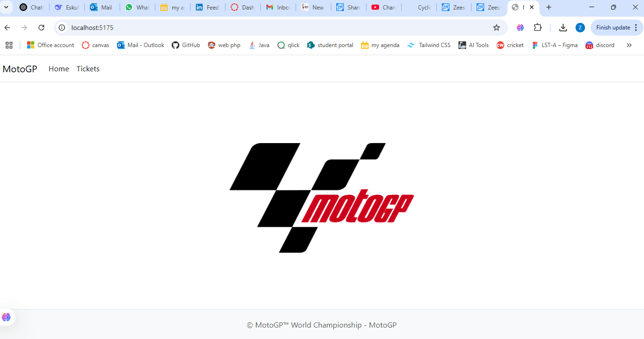Open the AI Tools bookmark
This screenshot has height=339, width=644.
click(473, 45)
